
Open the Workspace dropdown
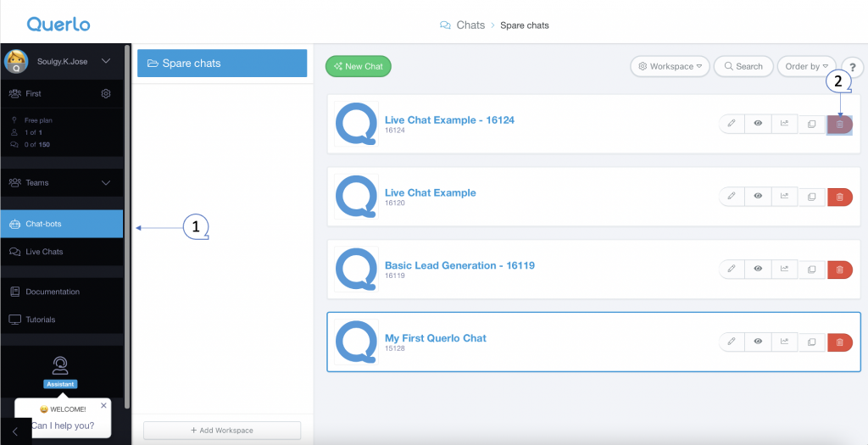(x=670, y=66)
